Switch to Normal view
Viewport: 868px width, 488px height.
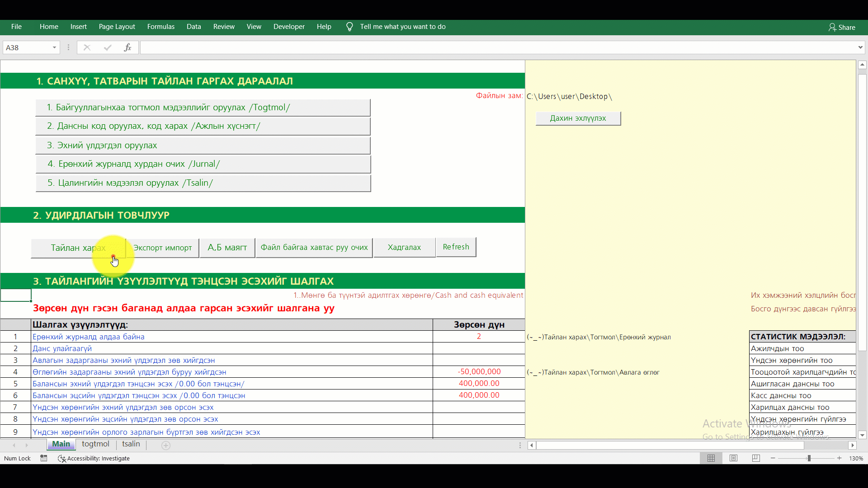click(711, 458)
